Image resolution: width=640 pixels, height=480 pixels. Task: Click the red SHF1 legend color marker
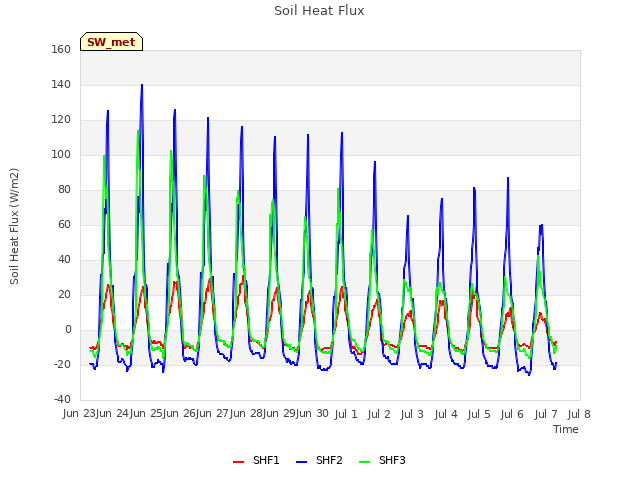point(238,462)
